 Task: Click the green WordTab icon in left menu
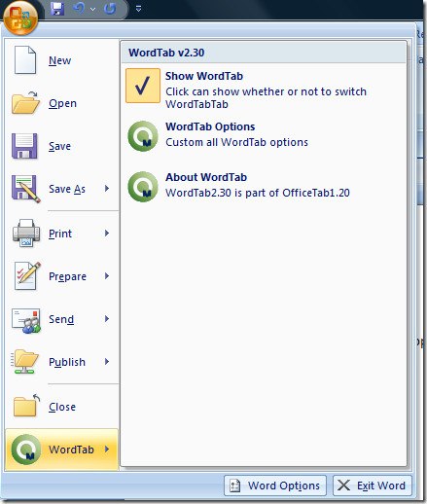(26, 450)
